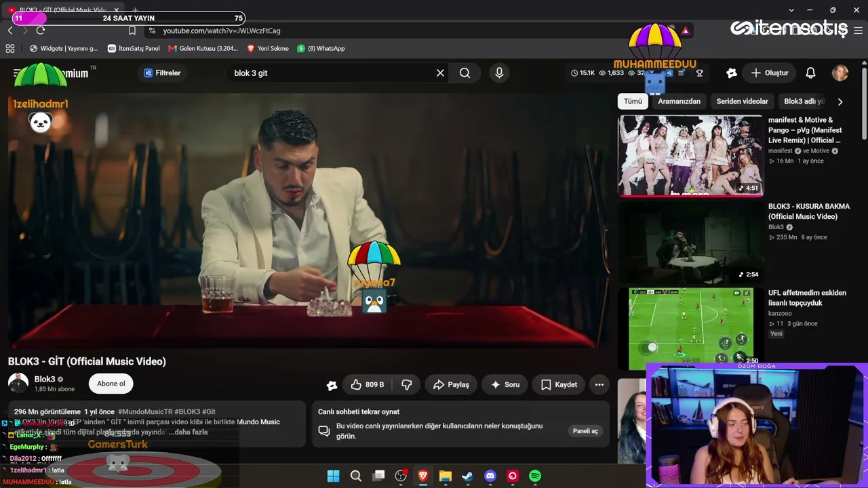Select the "Seriden videolar" filter chip
Viewport: 868px width, 488px height.
point(742,102)
